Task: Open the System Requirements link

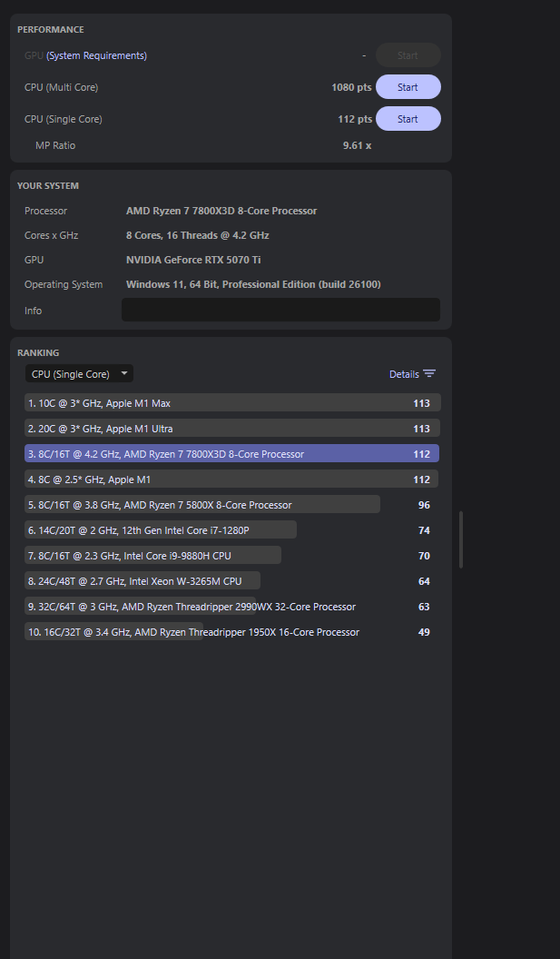Action: 96,55
